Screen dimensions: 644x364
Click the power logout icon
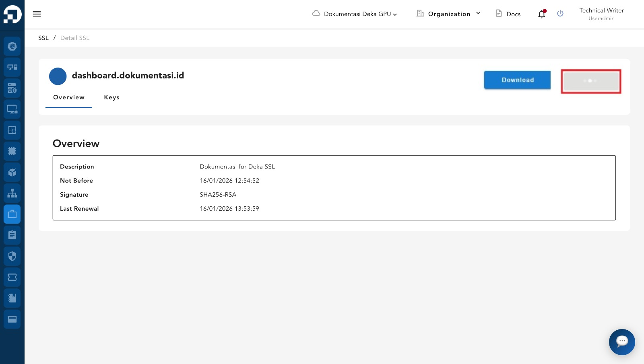[560, 14]
